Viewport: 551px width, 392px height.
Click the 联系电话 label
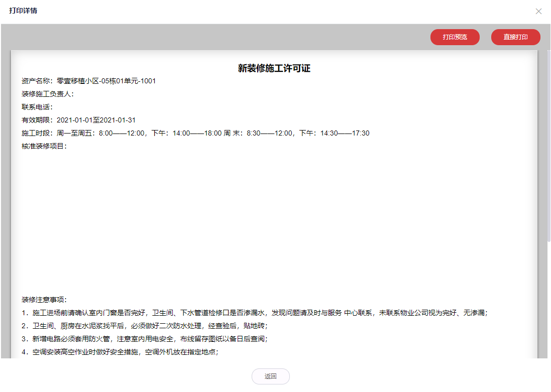coord(37,107)
